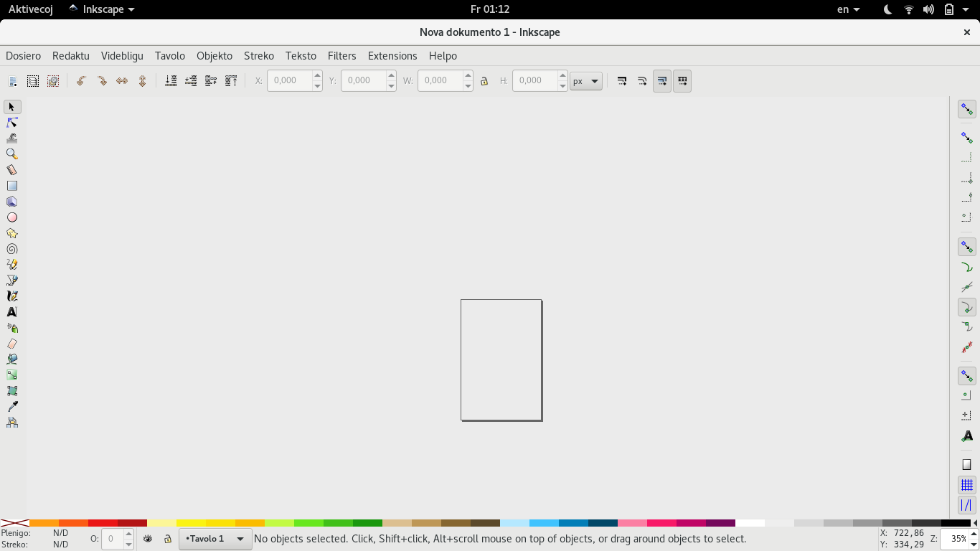Select the Calligraphy tool
The image size is (980, 551).
pyautogui.click(x=11, y=296)
